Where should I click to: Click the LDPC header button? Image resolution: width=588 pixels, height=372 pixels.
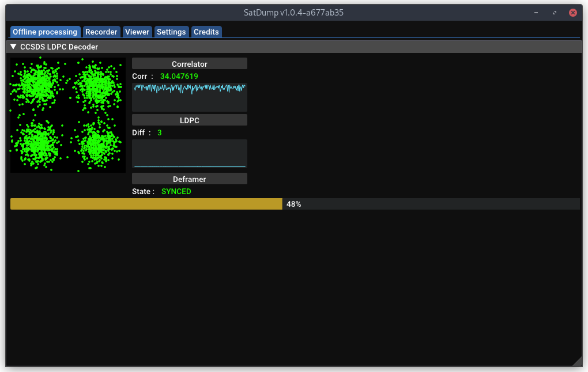point(190,120)
